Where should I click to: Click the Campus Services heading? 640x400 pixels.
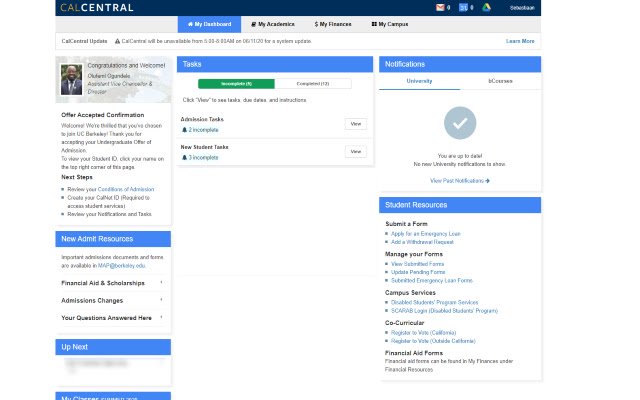tap(410, 293)
